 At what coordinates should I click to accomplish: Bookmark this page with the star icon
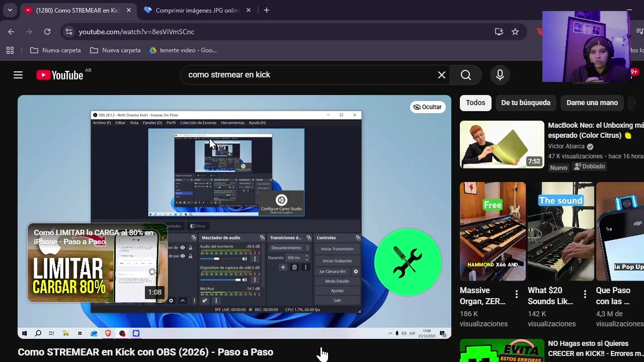tap(515, 32)
